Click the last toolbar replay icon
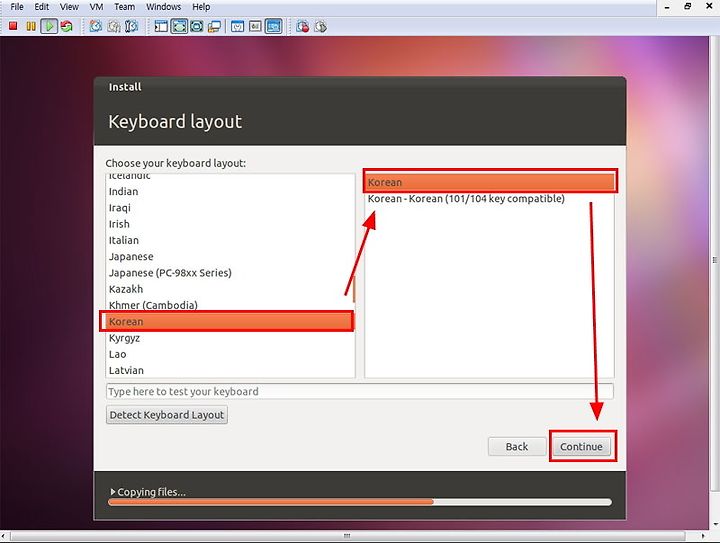720x543 pixels. [x=321, y=26]
